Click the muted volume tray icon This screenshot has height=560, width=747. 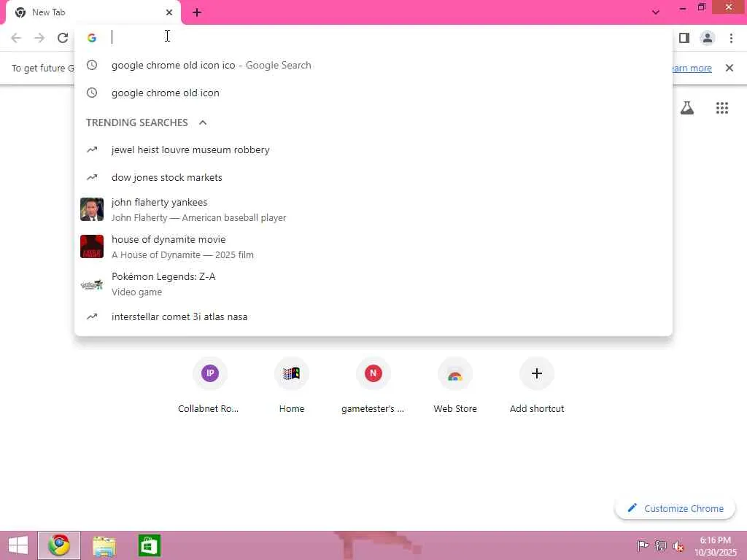pyautogui.click(x=678, y=545)
